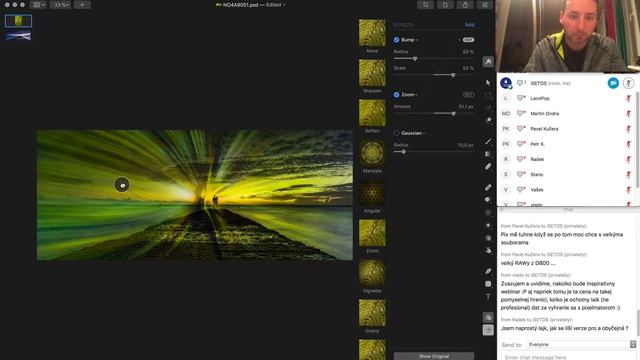
Task: Click the zoom effect center handle on canvas
Action: tap(122, 185)
